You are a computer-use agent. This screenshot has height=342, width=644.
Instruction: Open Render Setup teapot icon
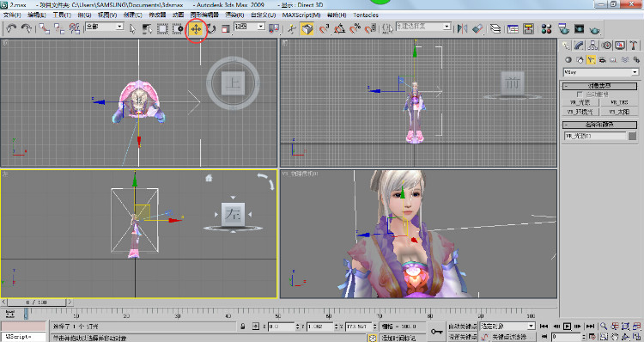tap(564, 28)
